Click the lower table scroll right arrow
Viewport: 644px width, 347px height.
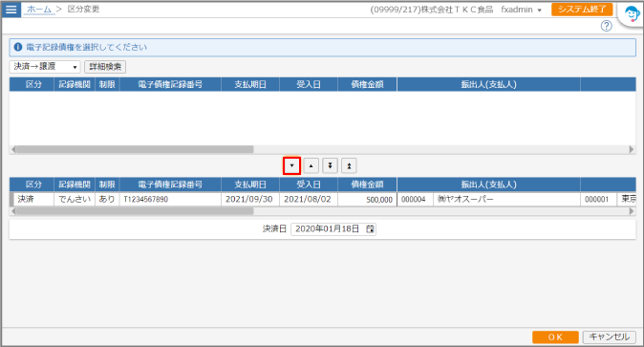click(632, 211)
